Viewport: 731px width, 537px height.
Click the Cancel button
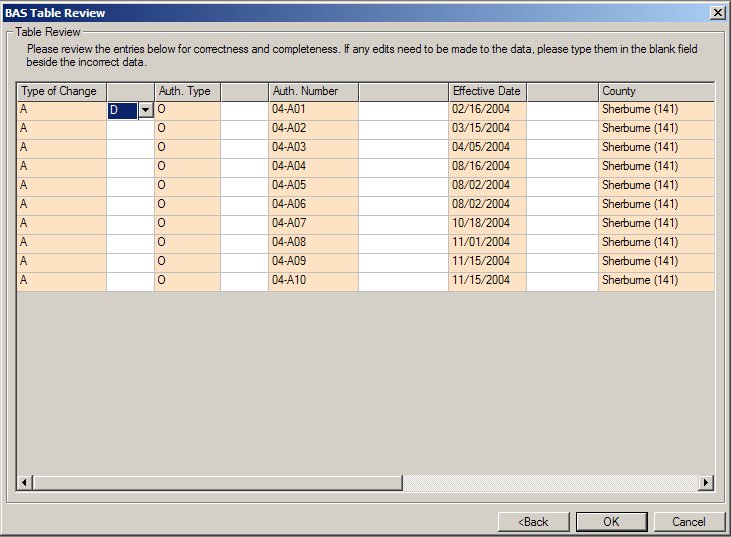688,521
